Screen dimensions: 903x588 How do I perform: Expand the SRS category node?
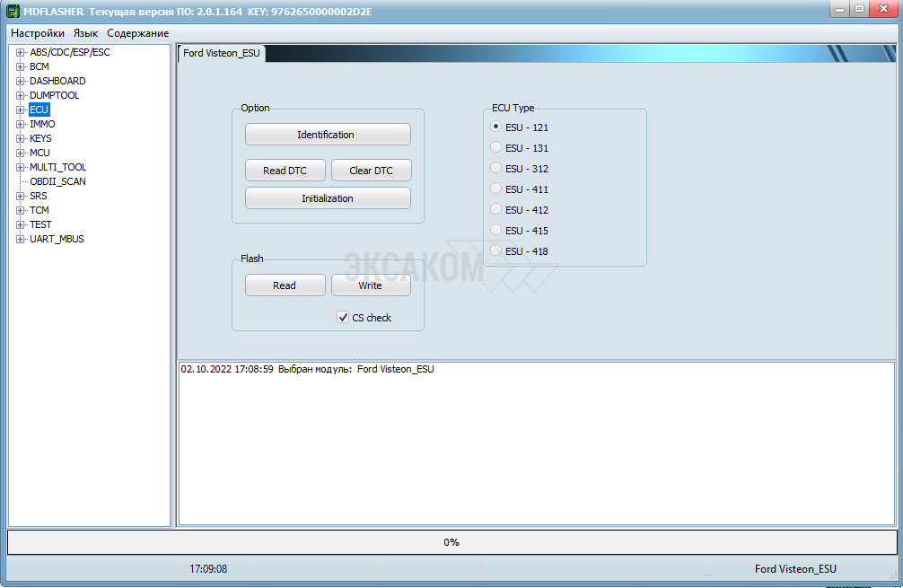(x=20, y=196)
